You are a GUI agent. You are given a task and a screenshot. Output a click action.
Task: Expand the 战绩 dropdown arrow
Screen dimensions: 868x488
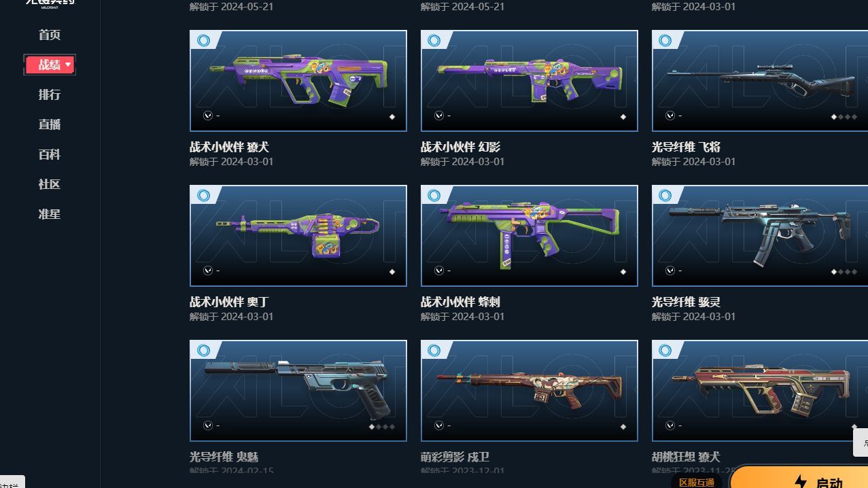pyautogui.click(x=68, y=65)
